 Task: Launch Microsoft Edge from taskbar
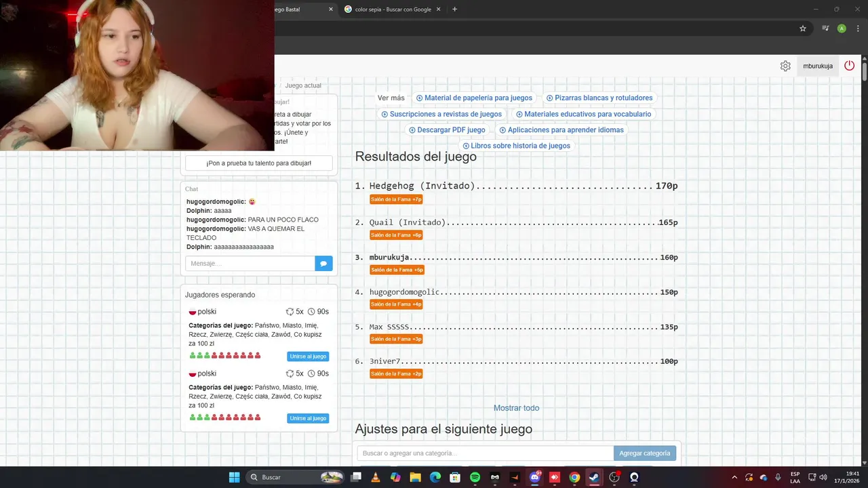(435, 477)
